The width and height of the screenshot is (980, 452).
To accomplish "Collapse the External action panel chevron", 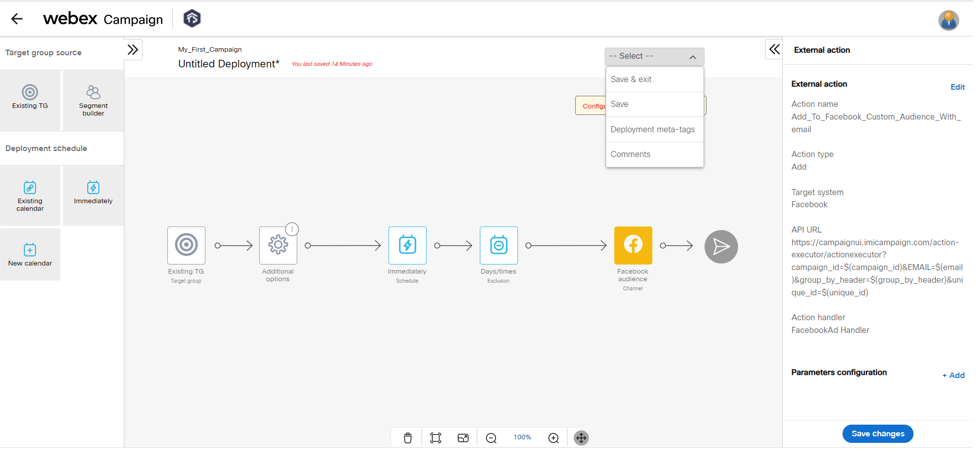I will point(774,49).
